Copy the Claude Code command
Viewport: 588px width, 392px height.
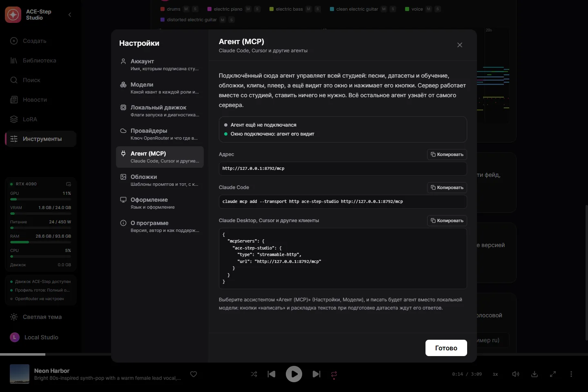click(447, 187)
